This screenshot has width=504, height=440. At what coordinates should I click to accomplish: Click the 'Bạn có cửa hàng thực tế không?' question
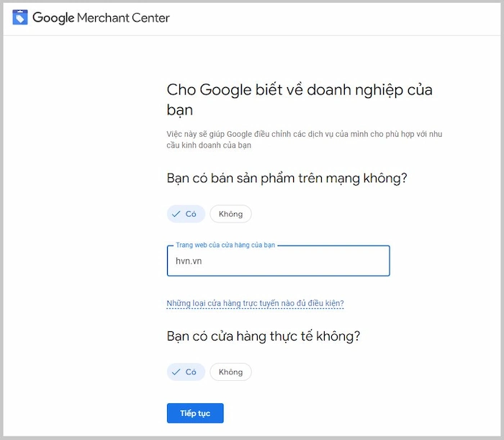[263, 336]
